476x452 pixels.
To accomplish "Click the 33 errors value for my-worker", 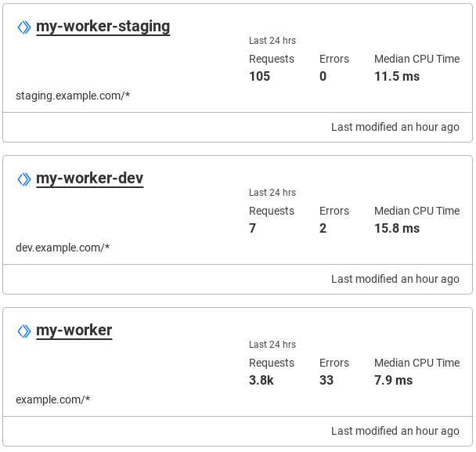I will pos(326,380).
